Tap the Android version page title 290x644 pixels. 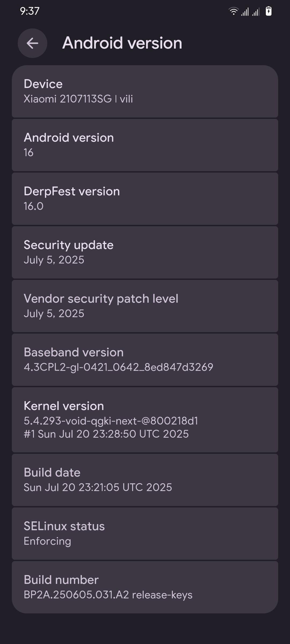click(122, 43)
